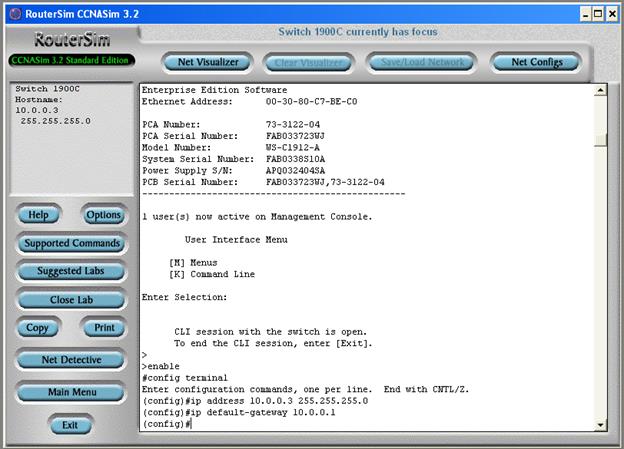Open Suggested Labs

click(71, 271)
